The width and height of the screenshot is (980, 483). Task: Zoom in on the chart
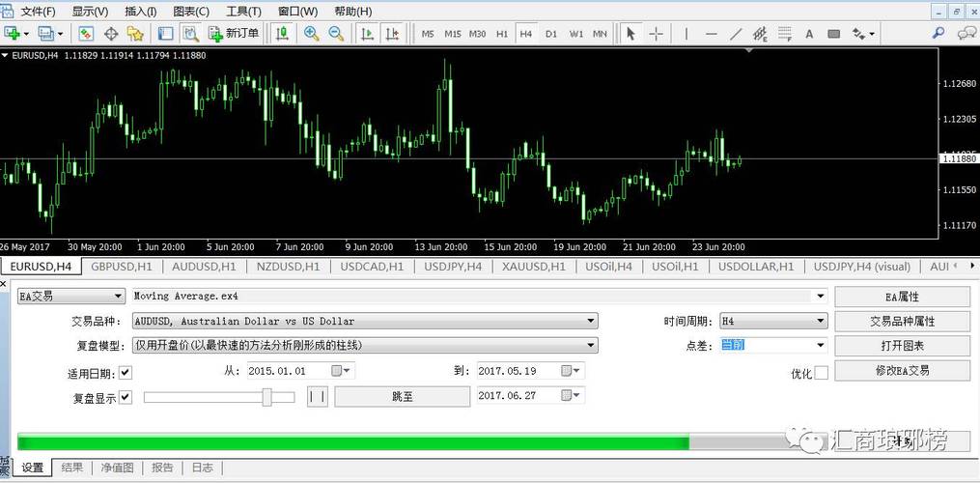(x=311, y=34)
